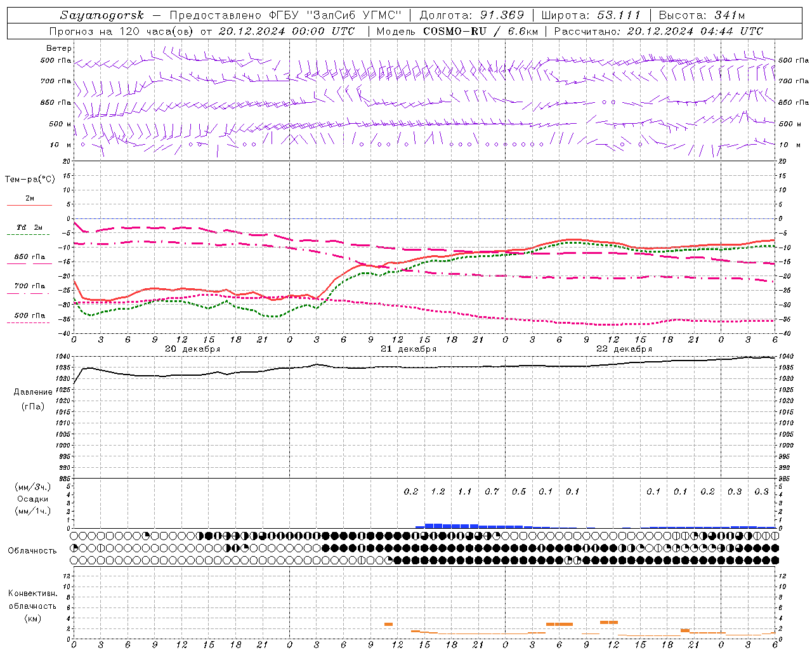The height and width of the screenshot is (650, 812).
Task: Click the elevation text Высота: 341м
Action: 702,15
